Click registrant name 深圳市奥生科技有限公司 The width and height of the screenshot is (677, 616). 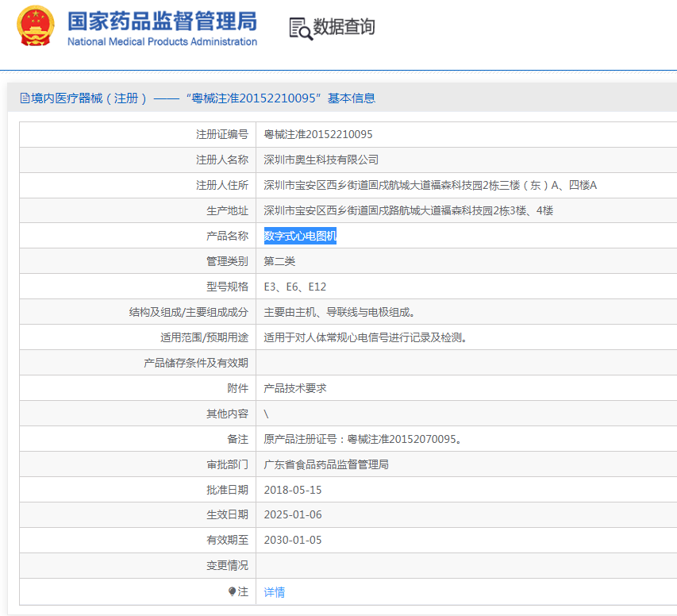tap(321, 160)
